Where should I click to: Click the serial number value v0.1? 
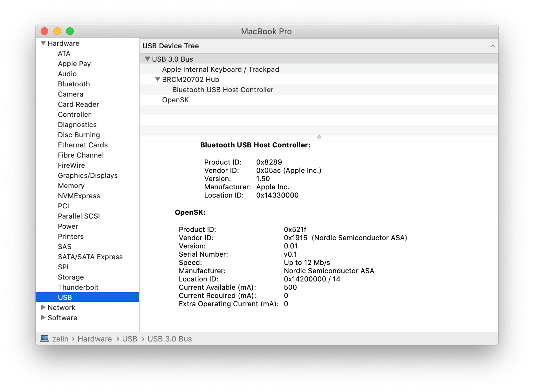coord(290,254)
